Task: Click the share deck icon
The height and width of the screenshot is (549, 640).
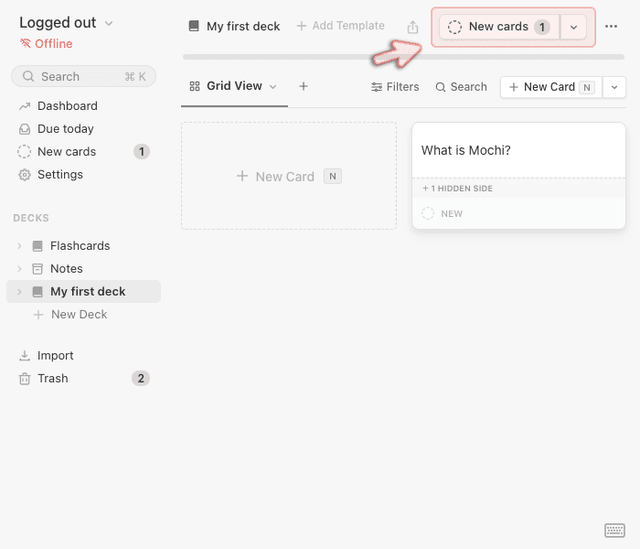Action: [413, 27]
